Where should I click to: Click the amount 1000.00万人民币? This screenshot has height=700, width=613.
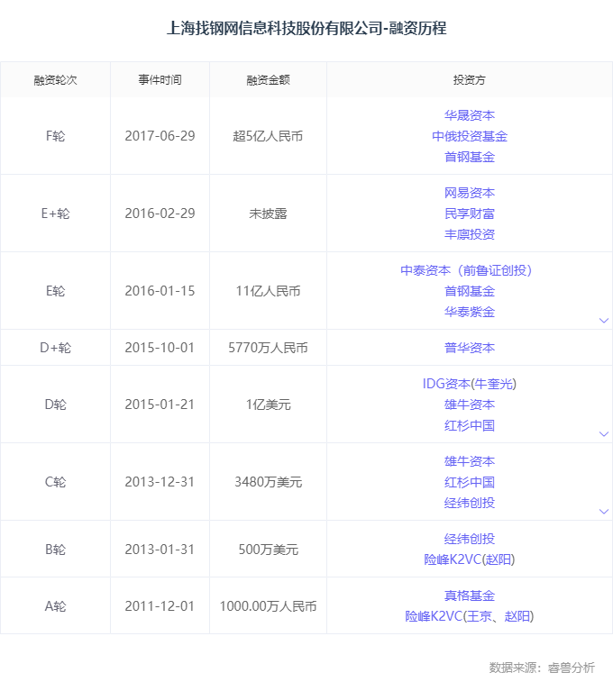[268, 606]
